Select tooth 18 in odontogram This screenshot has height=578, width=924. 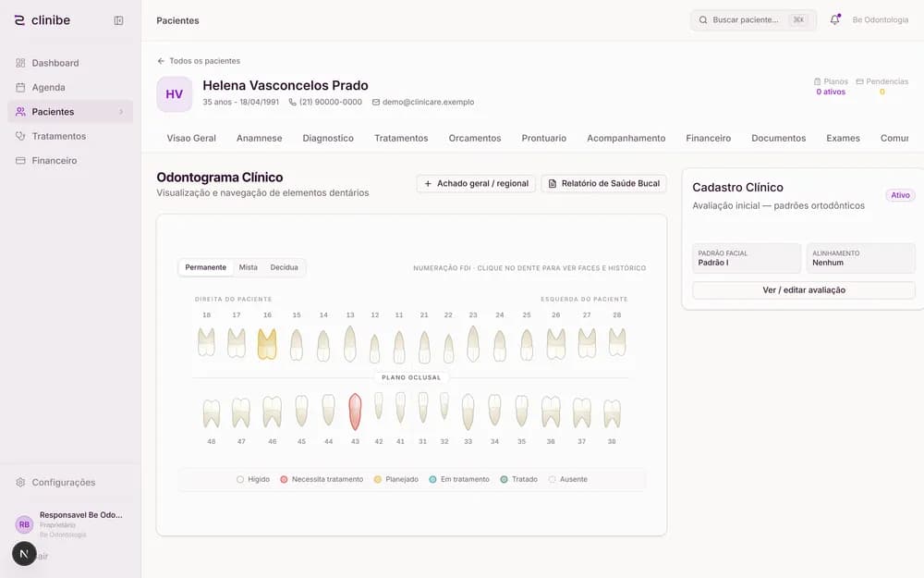(x=206, y=342)
